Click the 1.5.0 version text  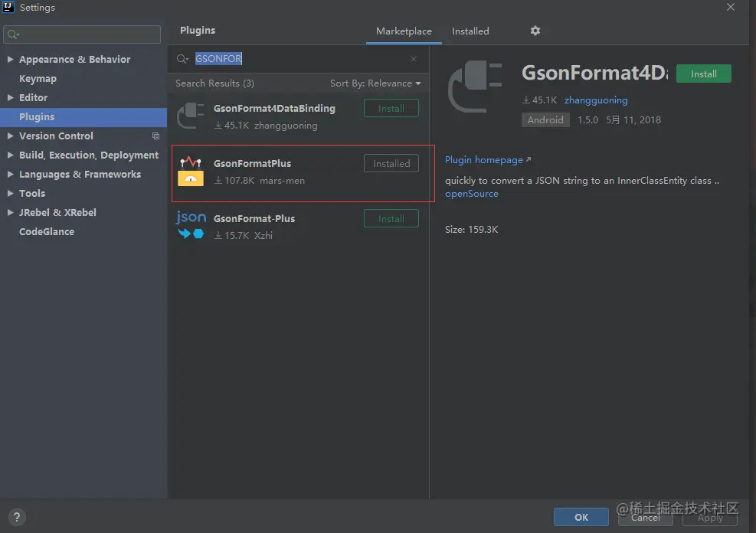click(587, 120)
